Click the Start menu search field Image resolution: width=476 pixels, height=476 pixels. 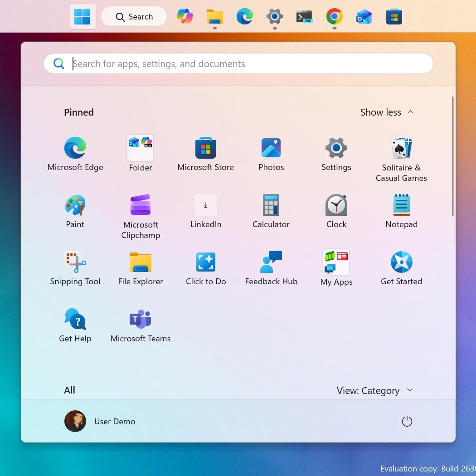[x=238, y=63]
